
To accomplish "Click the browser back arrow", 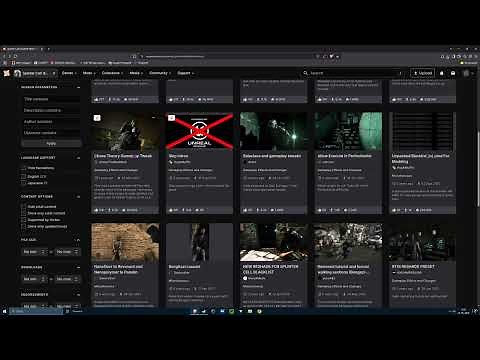I will [4, 56].
